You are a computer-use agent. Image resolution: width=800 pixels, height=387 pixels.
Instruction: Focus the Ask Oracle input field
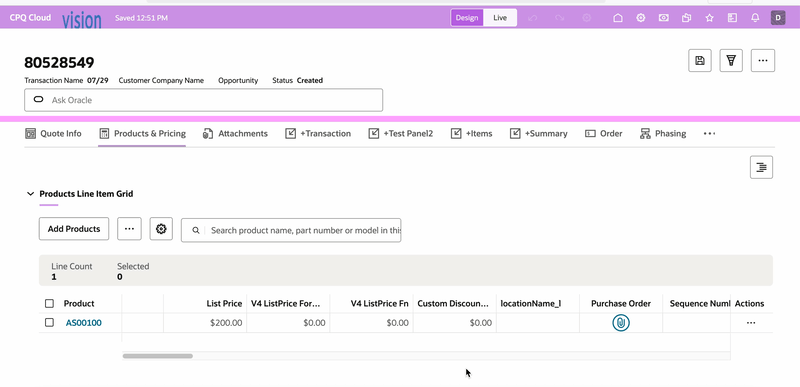point(204,100)
